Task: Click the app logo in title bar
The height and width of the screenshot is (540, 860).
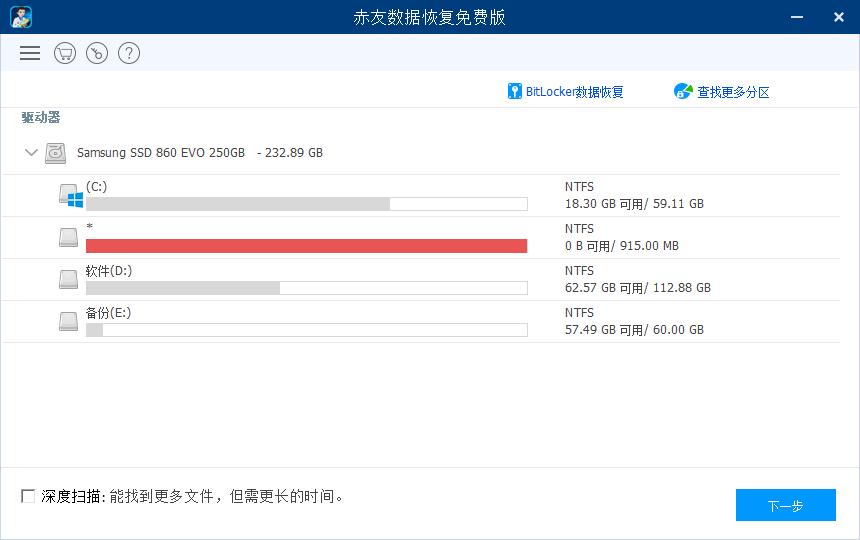Action: (21, 17)
